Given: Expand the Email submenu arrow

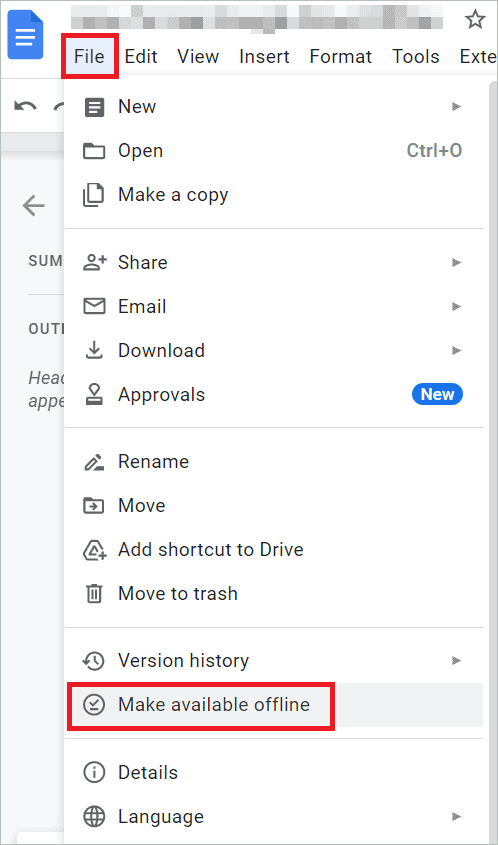Looking at the screenshot, I should [x=456, y=307].
